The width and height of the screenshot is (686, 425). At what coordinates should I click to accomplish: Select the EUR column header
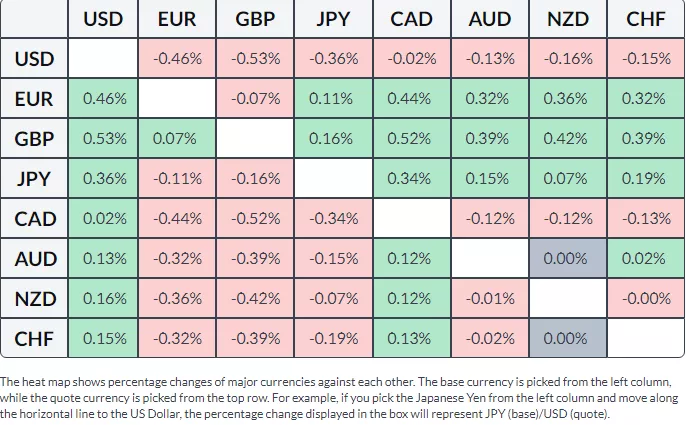(177, 19)
